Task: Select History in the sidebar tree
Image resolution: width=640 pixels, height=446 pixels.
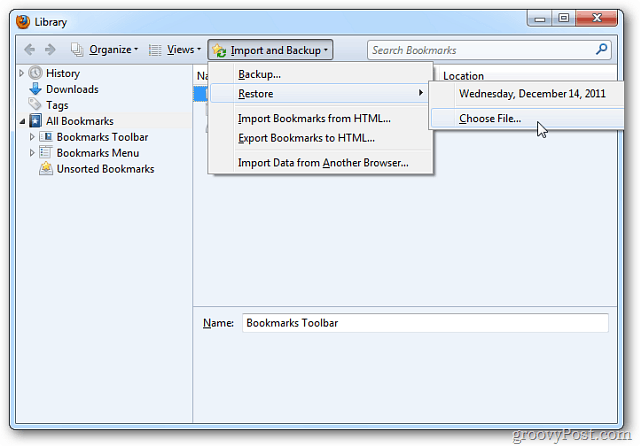Action: point(63,73)
